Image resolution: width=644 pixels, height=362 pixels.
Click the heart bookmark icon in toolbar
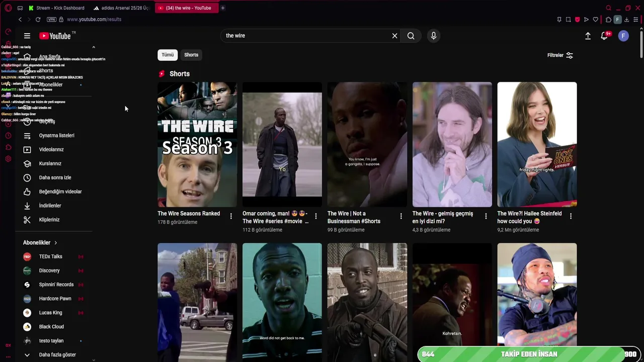tap(595, 20)
